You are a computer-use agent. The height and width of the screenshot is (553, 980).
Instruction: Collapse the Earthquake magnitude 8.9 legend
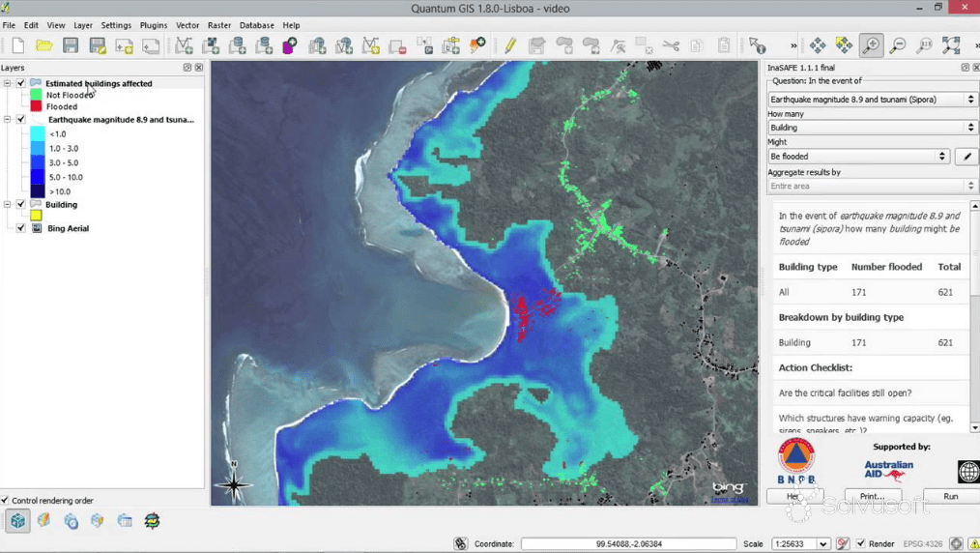tap(7, 119)
